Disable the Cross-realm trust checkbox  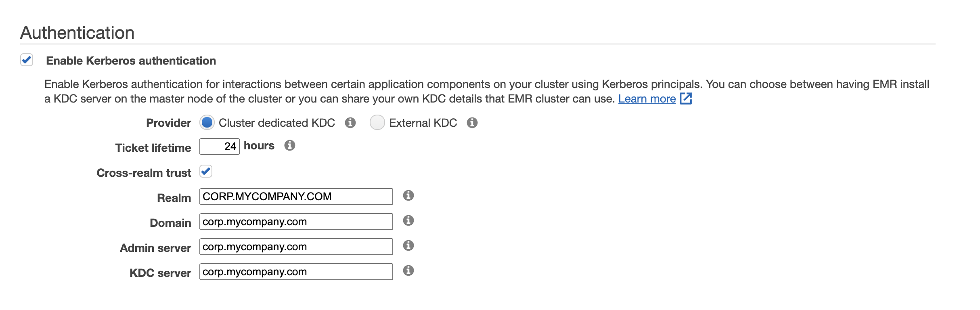pyautogui.click(x=206, y=172)
